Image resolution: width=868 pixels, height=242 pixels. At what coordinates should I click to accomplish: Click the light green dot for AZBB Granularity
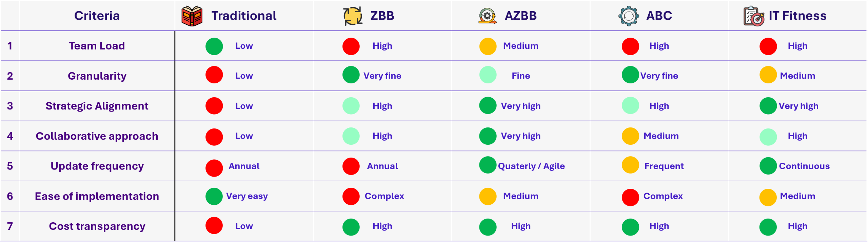pyautogui.click(x=488, y=75)
